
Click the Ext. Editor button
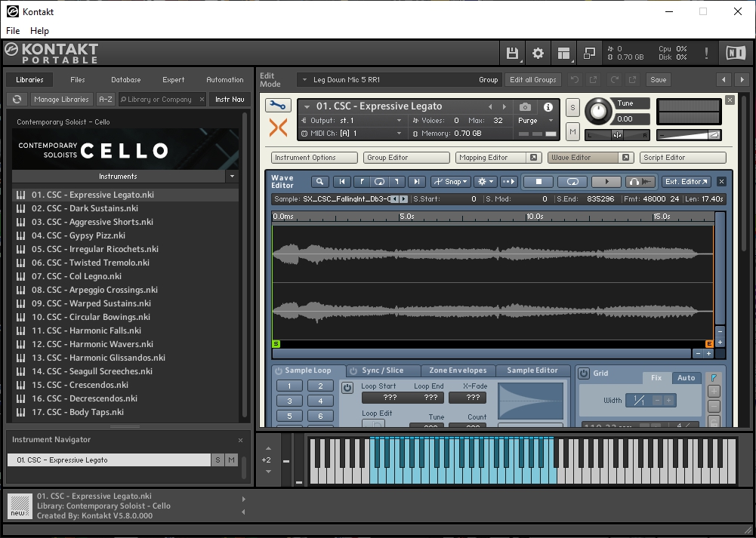(x=686, y=182)
